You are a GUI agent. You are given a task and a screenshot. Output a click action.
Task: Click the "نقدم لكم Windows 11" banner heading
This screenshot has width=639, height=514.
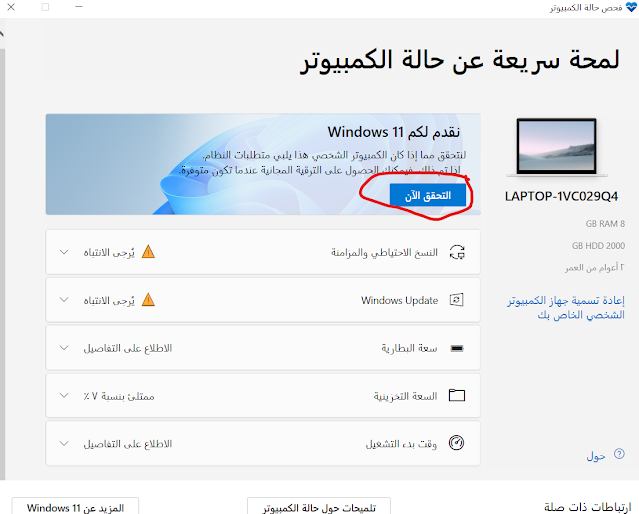coord(394,132)
